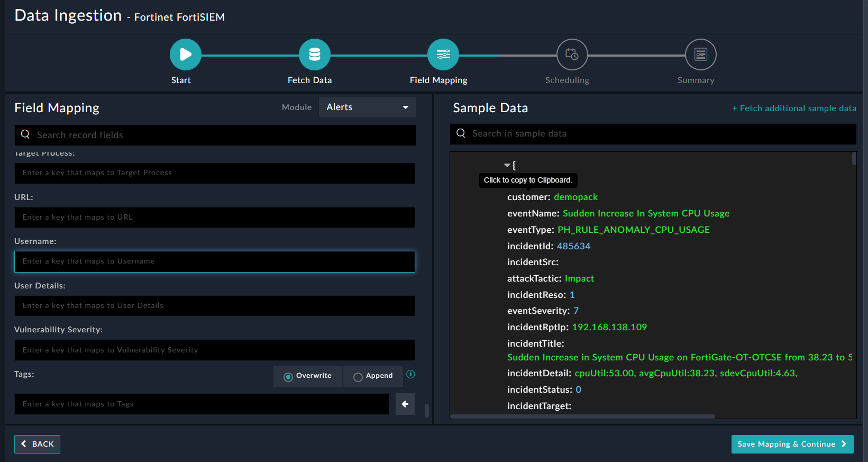This screenshot has height=462, width=868.
Task: Click the Scheduling calendar clock icon
Action: (x=572, y=55)
